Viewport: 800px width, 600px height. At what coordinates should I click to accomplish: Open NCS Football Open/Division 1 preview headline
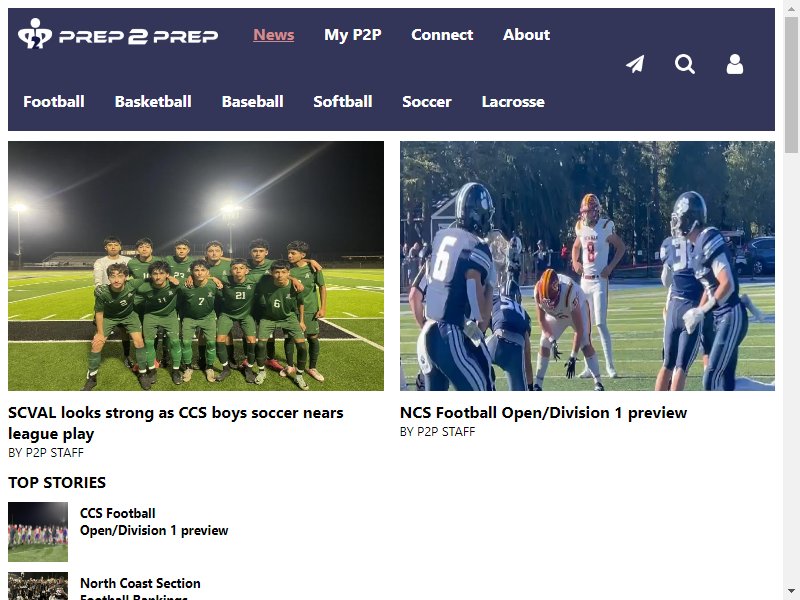point(543,412)
